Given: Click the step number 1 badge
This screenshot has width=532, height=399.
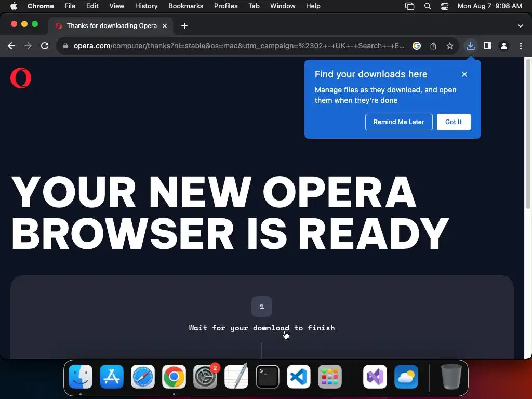Looking at the screenshot, I should [262, 307].
